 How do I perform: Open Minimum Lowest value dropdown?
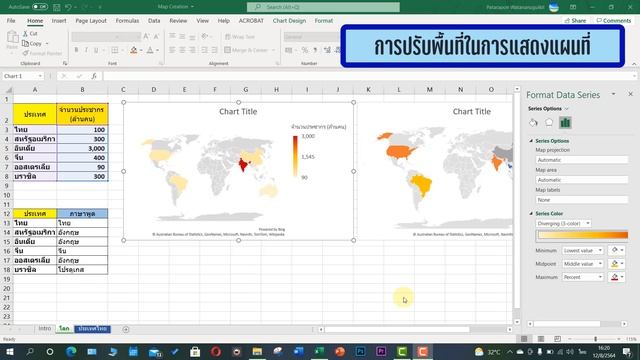[582, 250]
